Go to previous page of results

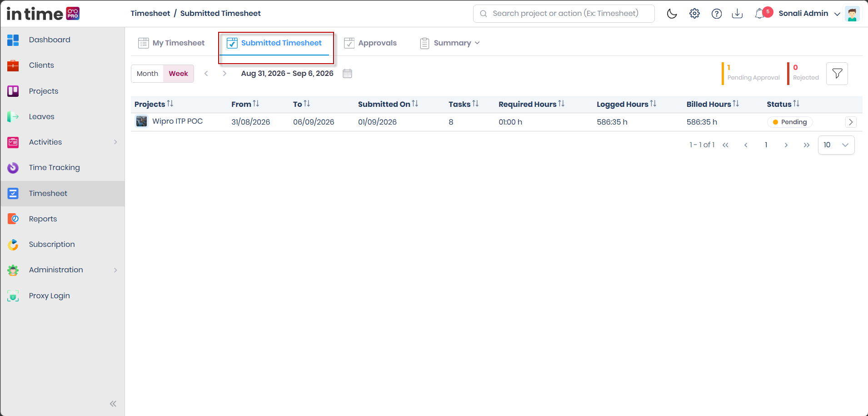[x=746, y=145]
